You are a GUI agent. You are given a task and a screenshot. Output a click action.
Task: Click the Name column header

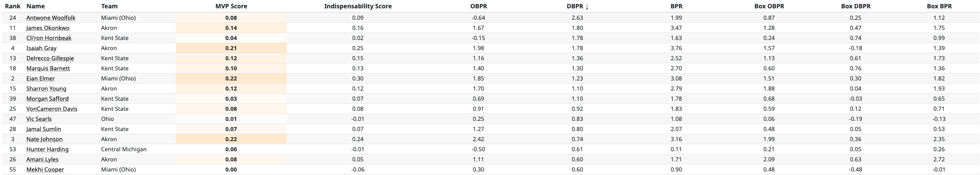pyautogui.click(x=35, y=6)
